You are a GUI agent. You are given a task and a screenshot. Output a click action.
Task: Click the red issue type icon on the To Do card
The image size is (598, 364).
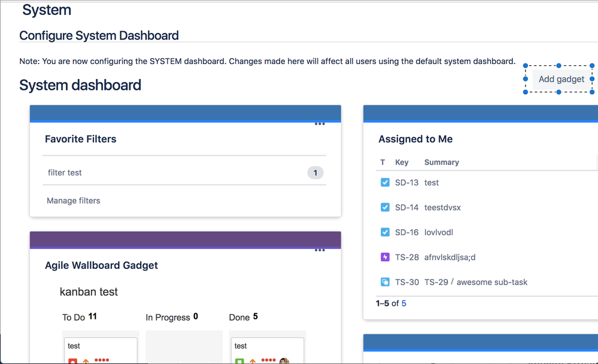(x=73, y=360)
